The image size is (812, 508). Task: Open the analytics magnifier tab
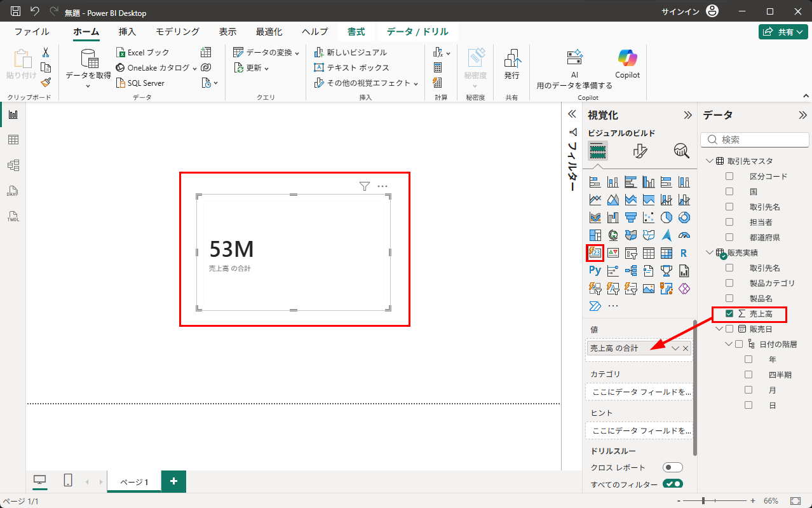[x=682, y=151]
